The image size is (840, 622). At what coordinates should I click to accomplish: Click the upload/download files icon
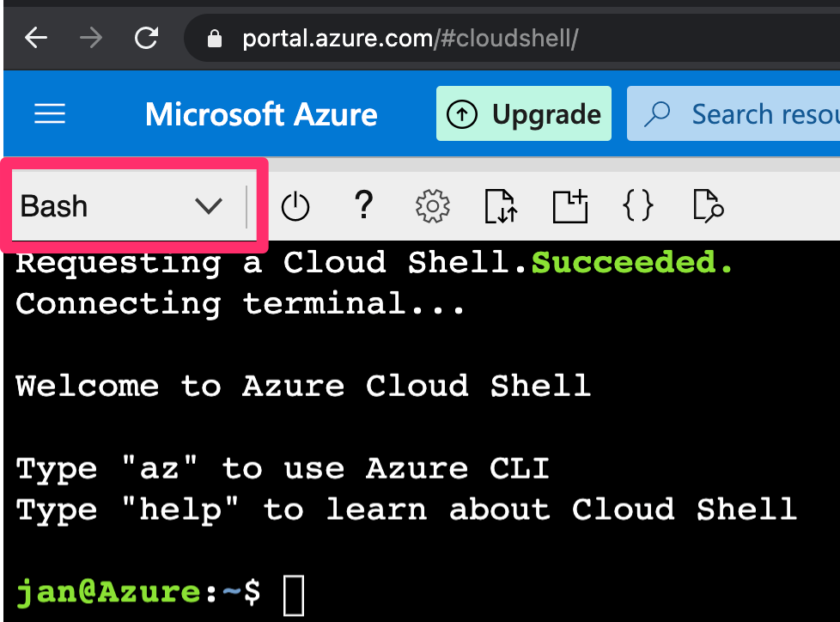tap(501, 205)
